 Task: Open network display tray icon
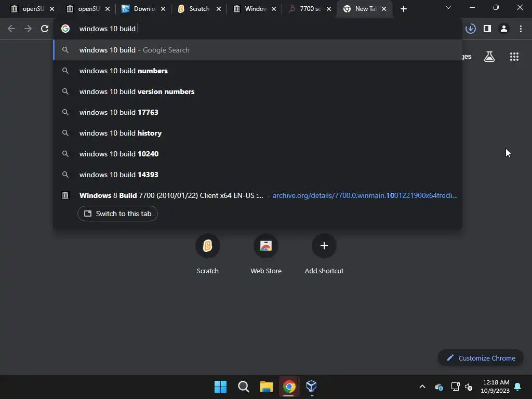pos(455,387)
